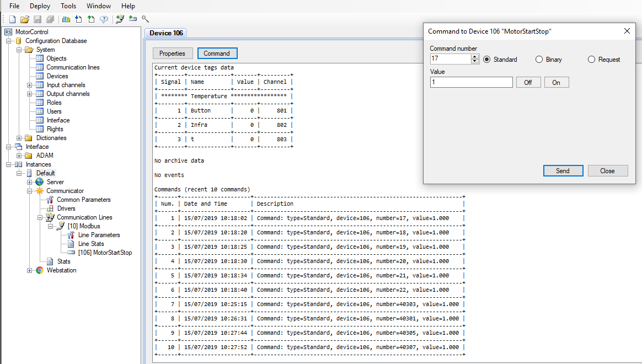
Task: Click the Open project folder icon
Action: 25,19
